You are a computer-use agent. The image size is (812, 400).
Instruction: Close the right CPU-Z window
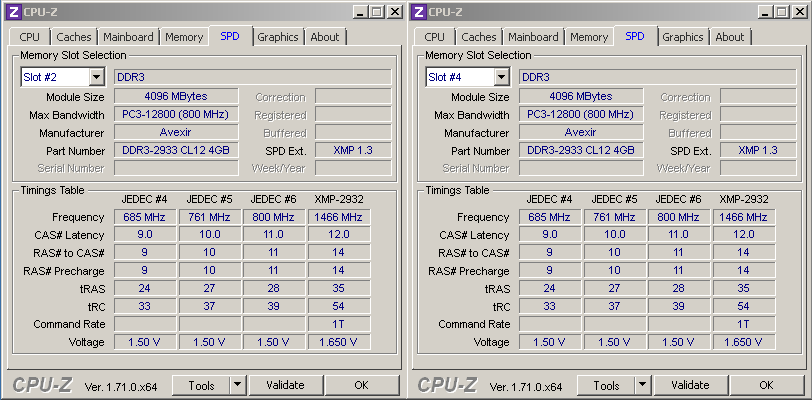pos(800,12)
